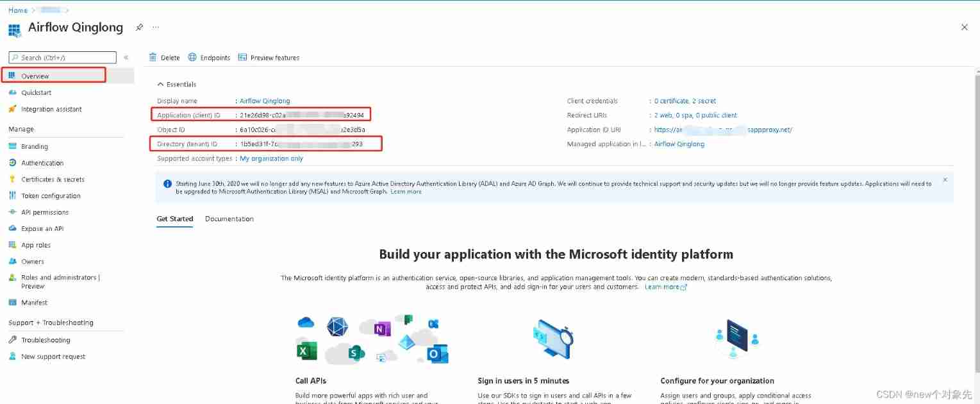
Task: Open the Manifest editor
Action: tap(35, 303)
